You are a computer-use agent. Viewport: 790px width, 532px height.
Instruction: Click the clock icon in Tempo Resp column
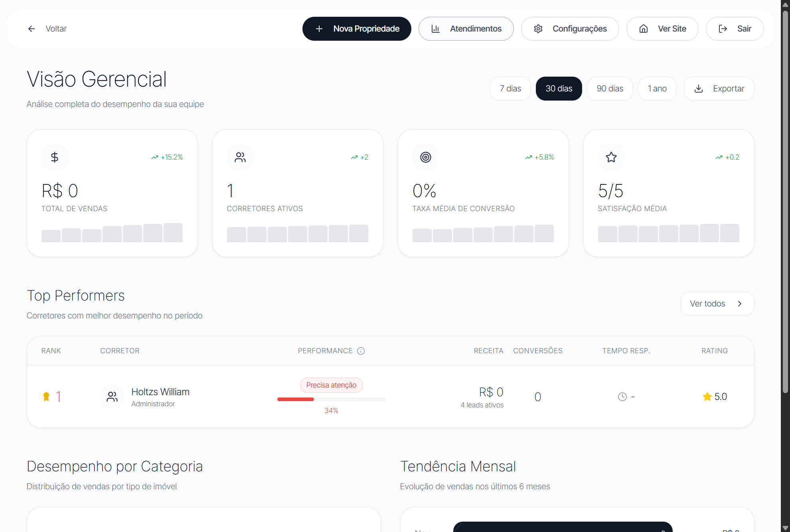[x=622, y=397]
